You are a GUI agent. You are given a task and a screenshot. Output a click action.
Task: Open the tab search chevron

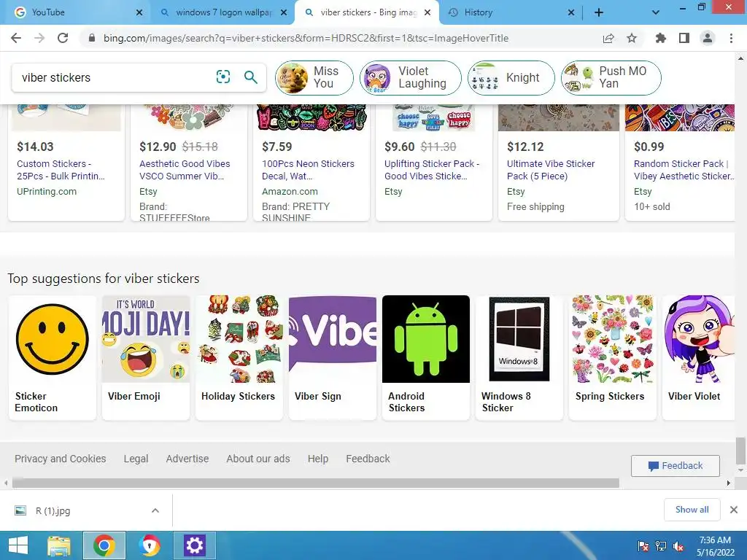(656, 12)
